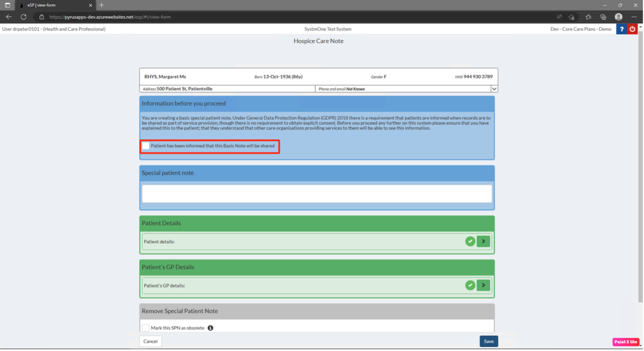Open the browser favorites star icon
The height and width of the screenshot is (351, 644).
pos(588,17)
